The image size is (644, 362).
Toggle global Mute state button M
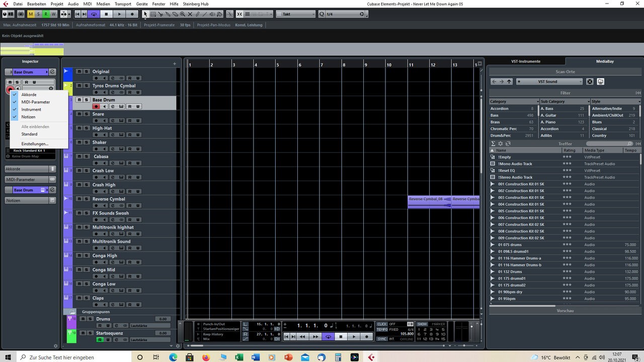(x=31, y=14)
